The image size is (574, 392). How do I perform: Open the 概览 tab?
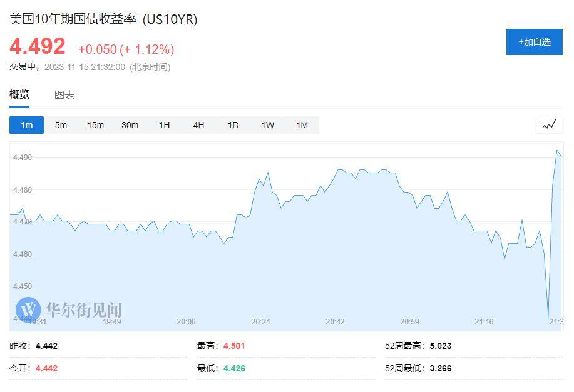pos(19,94)
